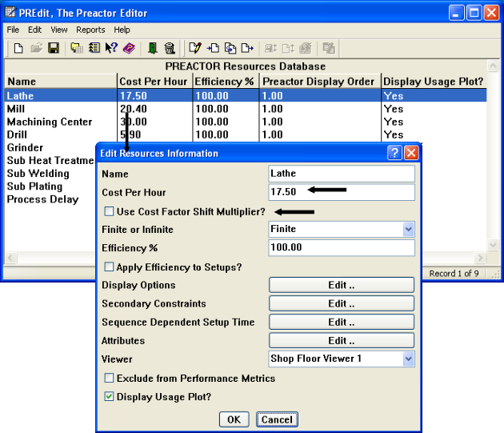The height and width of the screenshot is (433, 504).
Task: Click the page with right arrow icon
Action: [x=247, y=48]
